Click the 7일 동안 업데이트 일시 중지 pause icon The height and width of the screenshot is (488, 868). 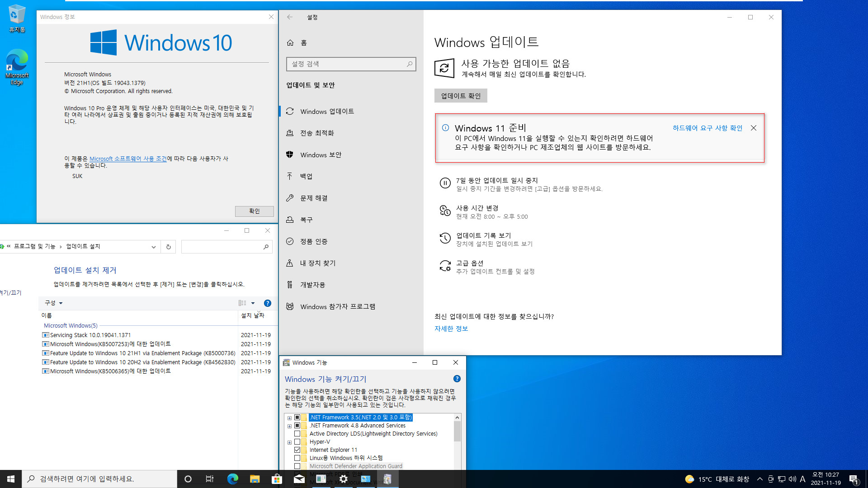coord(445,183)
